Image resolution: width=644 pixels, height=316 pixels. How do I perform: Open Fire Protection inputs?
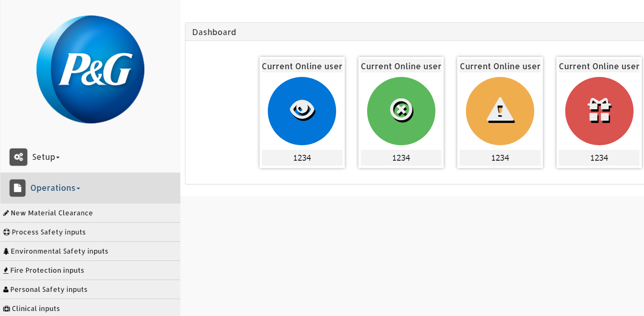pyautogui.click(x=90, y=270)
